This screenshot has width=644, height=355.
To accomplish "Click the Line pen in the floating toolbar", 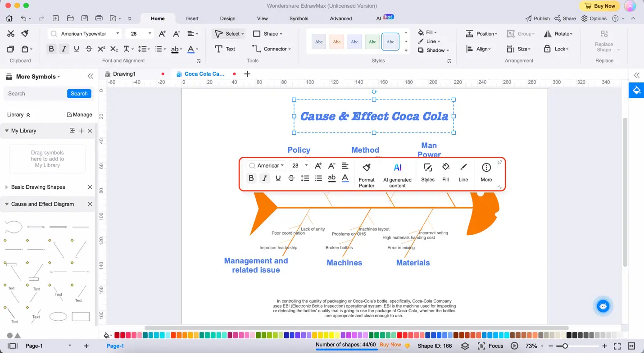I will [x=463, y=173].
